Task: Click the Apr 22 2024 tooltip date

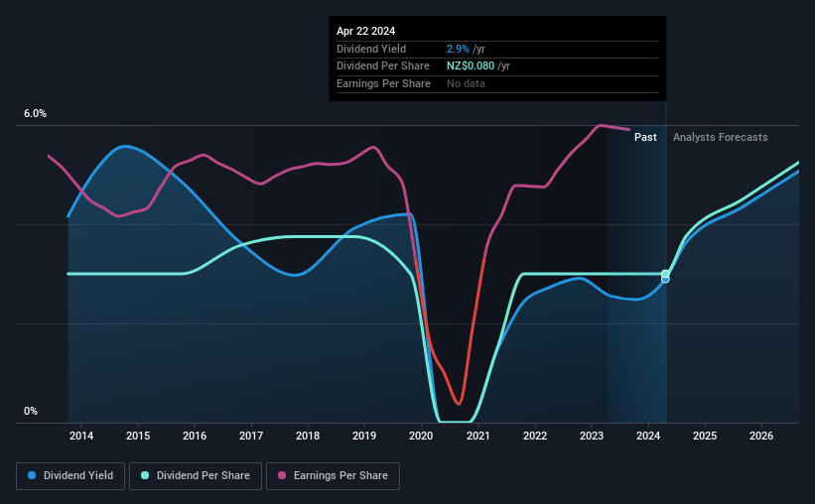Action: click(x=366, y=31)
